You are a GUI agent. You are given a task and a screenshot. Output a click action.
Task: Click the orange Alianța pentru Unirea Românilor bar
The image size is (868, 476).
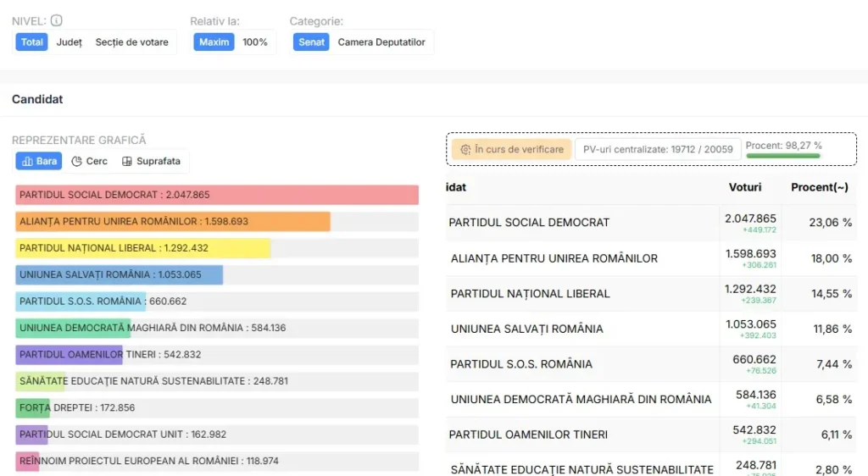(173, 221)
